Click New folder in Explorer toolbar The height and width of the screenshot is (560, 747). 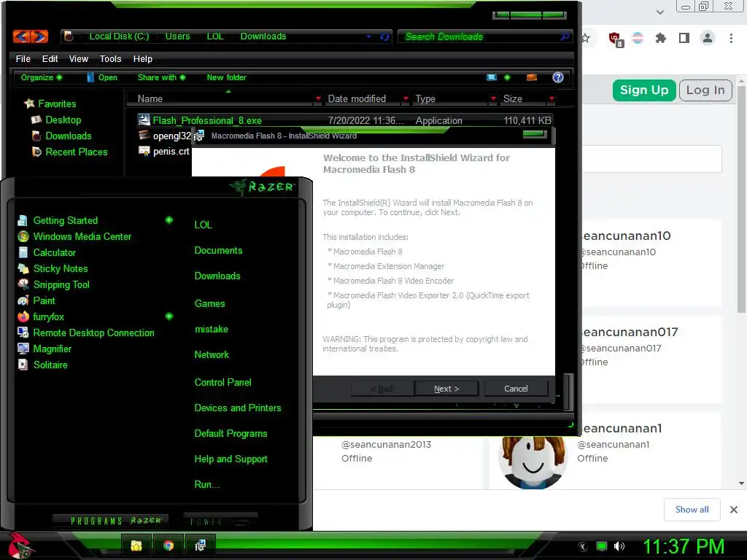[226, 77]
